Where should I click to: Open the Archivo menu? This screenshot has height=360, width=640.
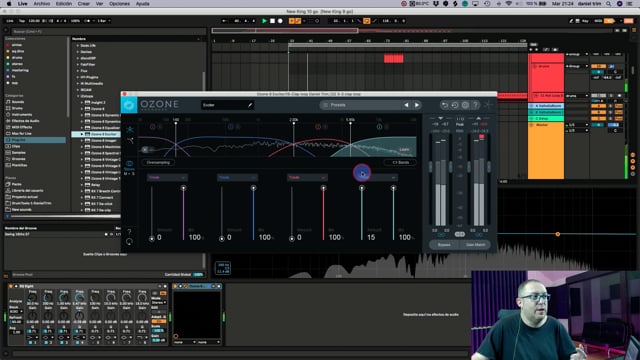tap(42, 4)
